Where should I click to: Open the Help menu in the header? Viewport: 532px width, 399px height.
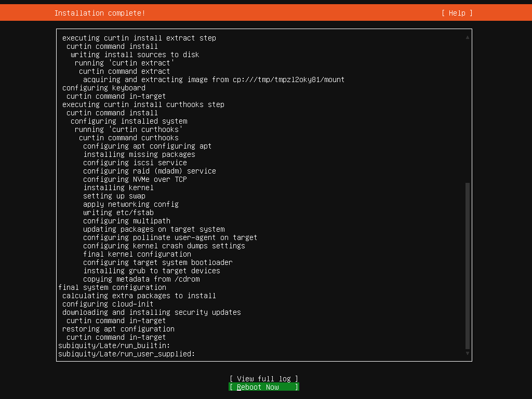[x=457, y=13]
